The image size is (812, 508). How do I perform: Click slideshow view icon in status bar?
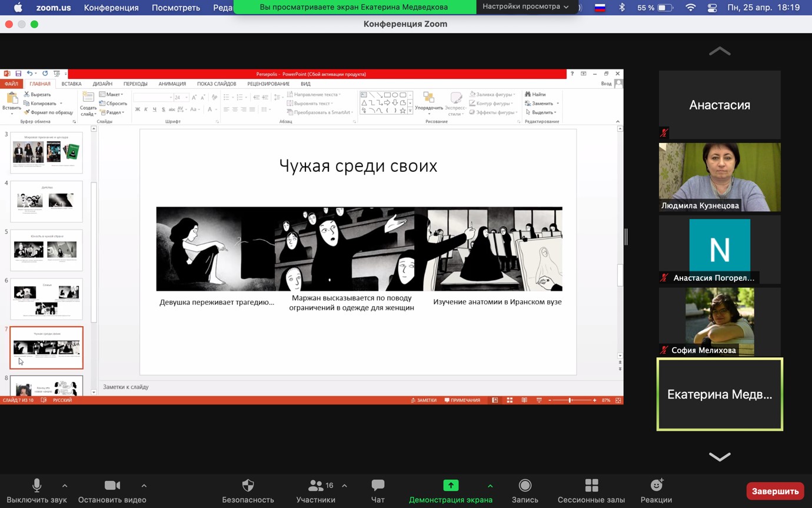tap(539, 400)
